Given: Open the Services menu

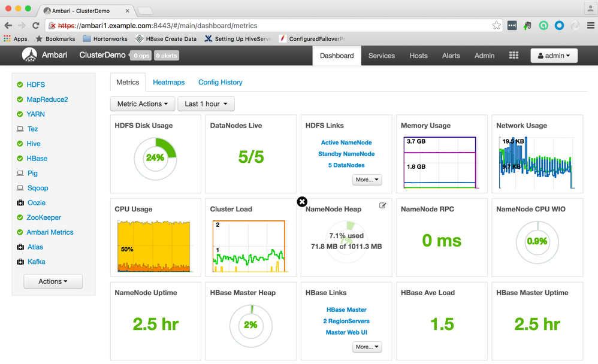Looking at the screenshot, I should (x=381, y=56).
